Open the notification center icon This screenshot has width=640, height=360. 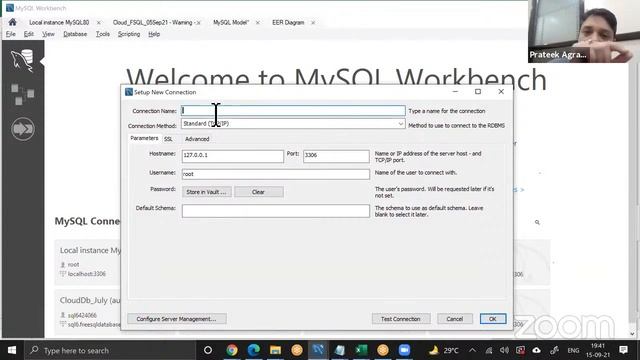pos(623,350)
